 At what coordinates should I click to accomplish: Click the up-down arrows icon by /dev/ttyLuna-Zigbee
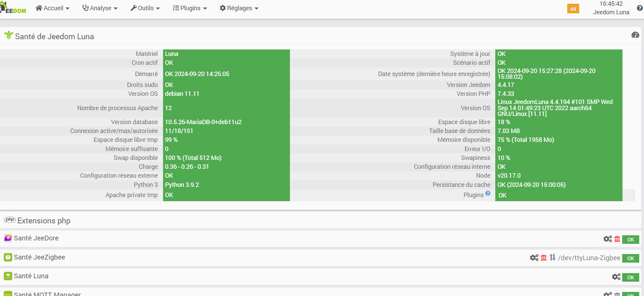click(x=553, y=257)
